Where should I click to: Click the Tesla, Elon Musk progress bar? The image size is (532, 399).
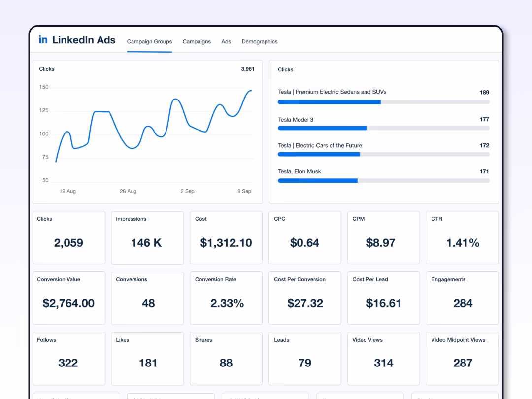coord(383,181)
